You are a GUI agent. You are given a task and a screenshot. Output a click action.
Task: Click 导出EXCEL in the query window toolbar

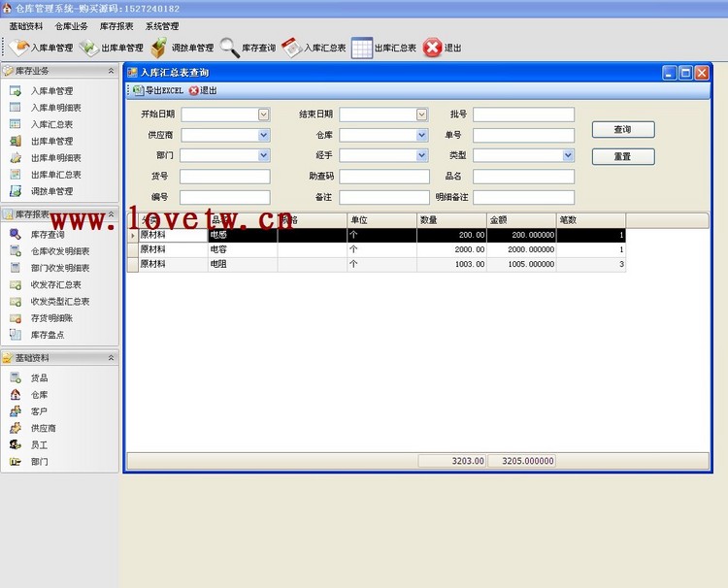tap(158, 90)
